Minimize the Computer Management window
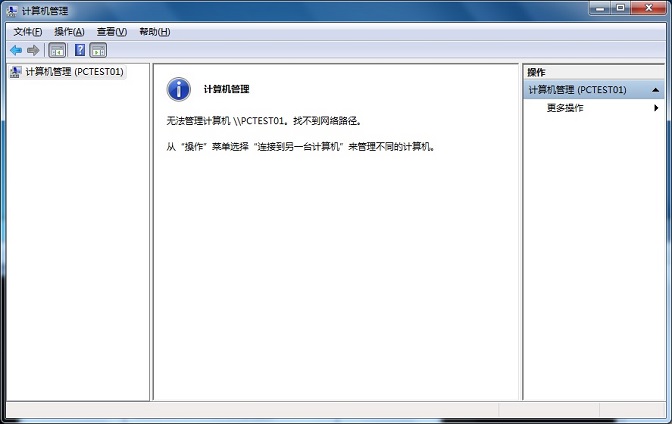 pyautogui.click(x=600, y=9)
